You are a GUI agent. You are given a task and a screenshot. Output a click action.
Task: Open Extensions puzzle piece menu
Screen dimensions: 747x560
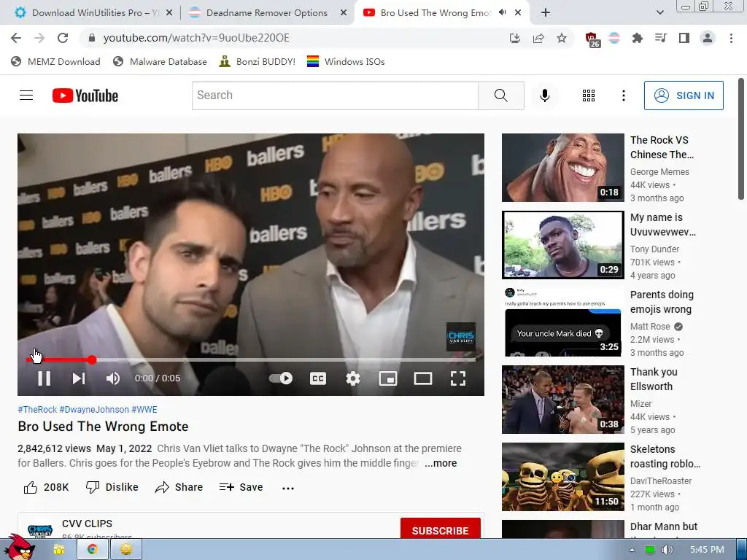pos(638,38)
